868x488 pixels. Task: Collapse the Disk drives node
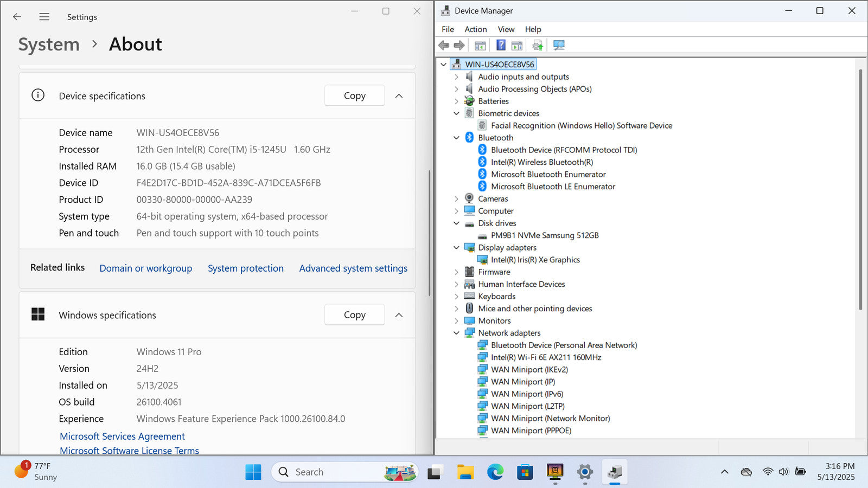click(x=456, y=223)
